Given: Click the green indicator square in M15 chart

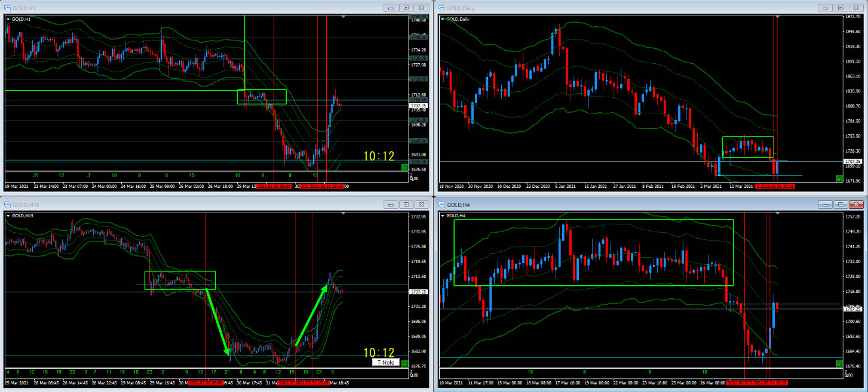Looking at the screenshot, I should coord(404,363).
